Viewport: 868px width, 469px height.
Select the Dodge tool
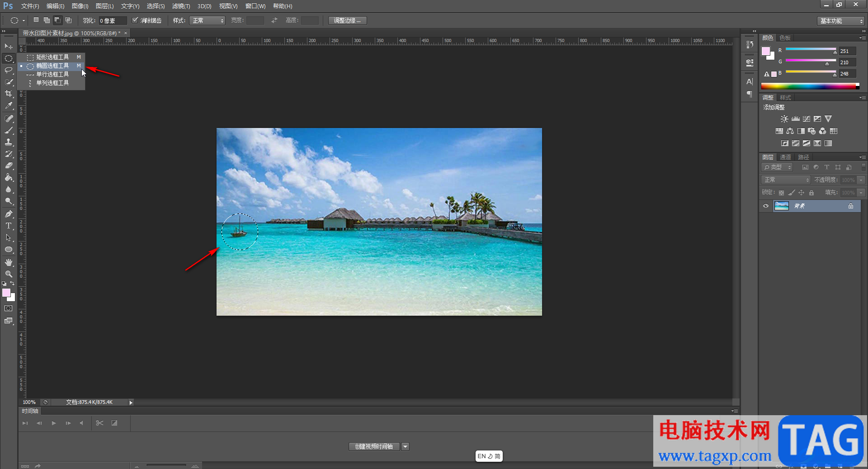[9, 201]
